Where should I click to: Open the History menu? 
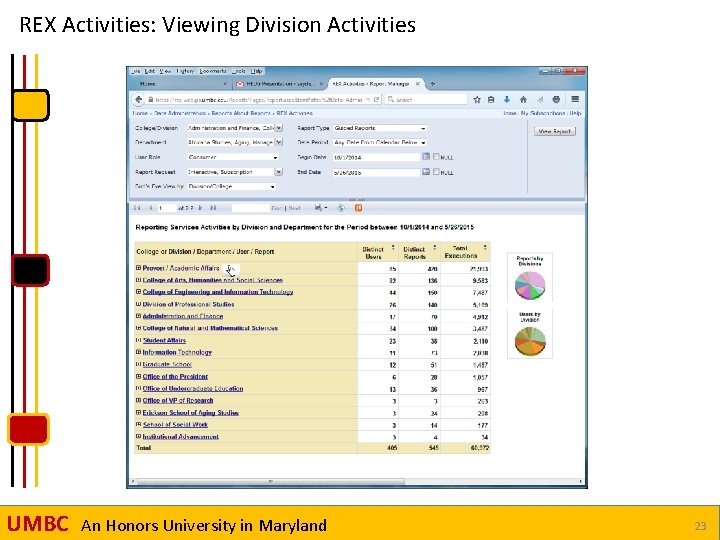pos(185,71)
